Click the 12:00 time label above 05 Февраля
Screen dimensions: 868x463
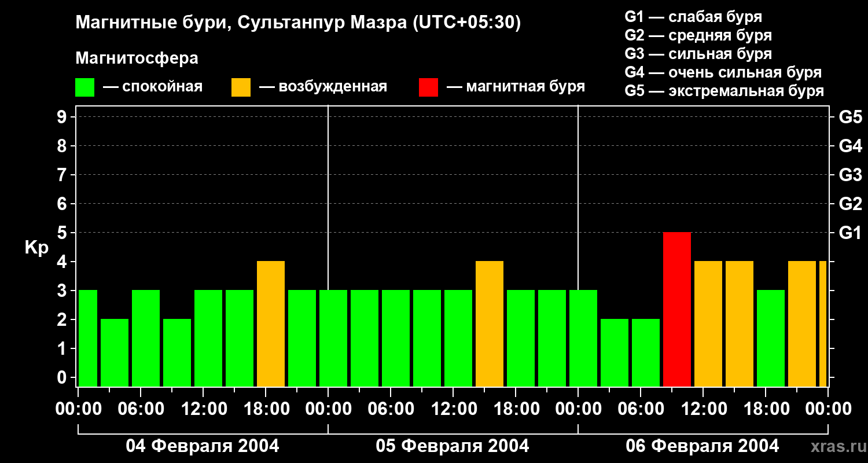click(453, 409)
